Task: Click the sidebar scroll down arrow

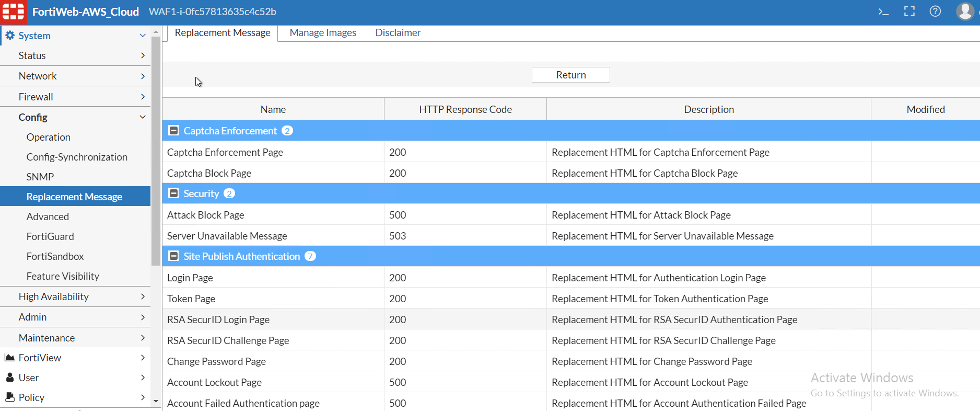Action: click(156, 402)
